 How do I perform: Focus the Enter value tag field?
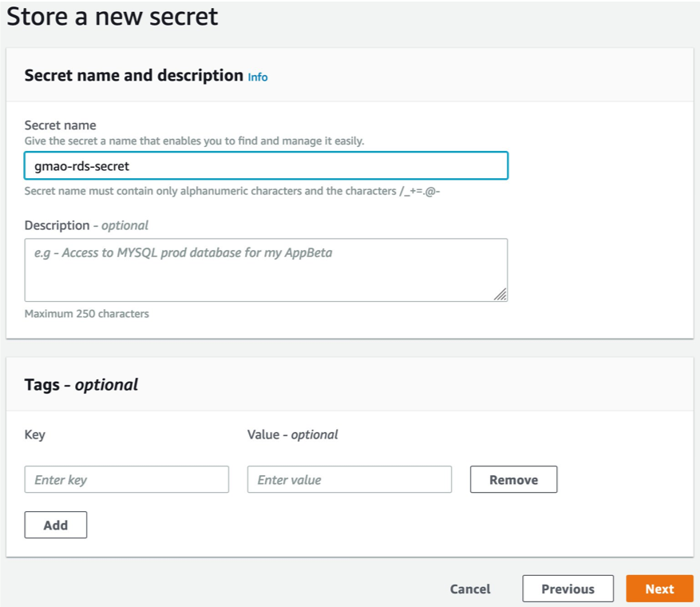(x=349, y=479)
